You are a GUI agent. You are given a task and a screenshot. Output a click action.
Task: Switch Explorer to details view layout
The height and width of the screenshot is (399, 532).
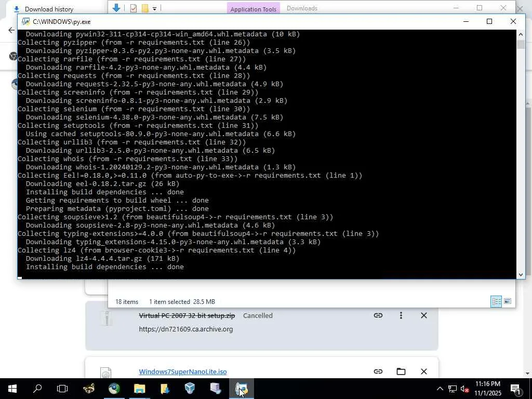(x=496, y=301)
